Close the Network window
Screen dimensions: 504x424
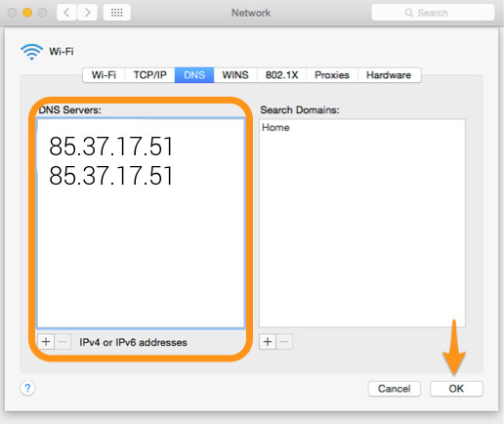pyautogui.click(x=13, y=13)
